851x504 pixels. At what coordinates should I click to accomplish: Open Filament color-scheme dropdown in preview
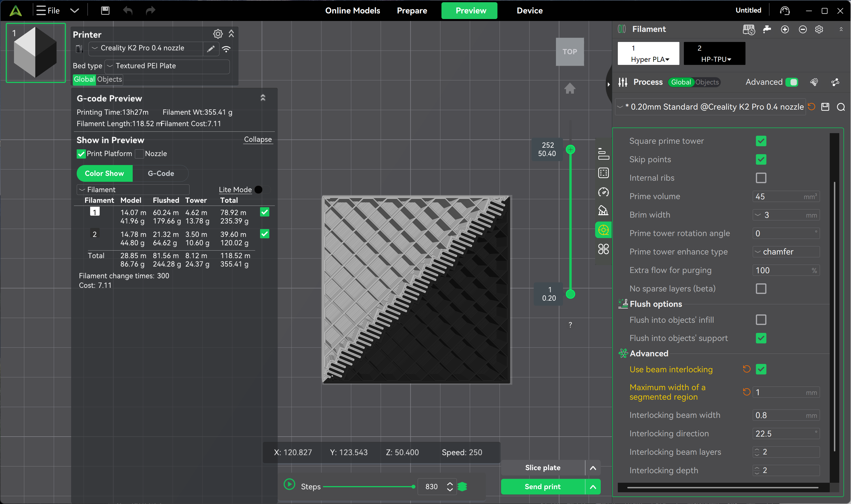tap(133, 190)
